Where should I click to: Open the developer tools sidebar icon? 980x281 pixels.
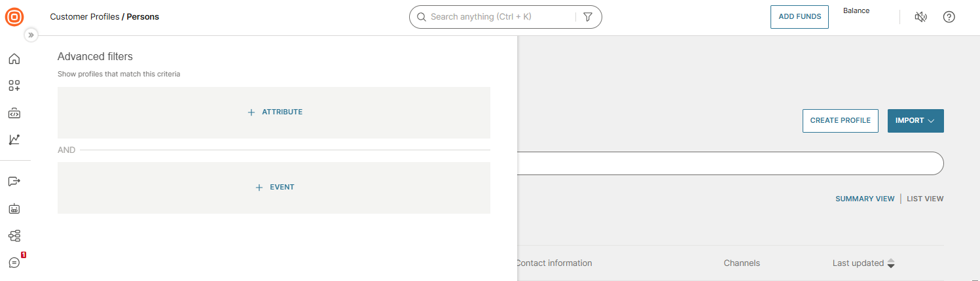[14, 113]
